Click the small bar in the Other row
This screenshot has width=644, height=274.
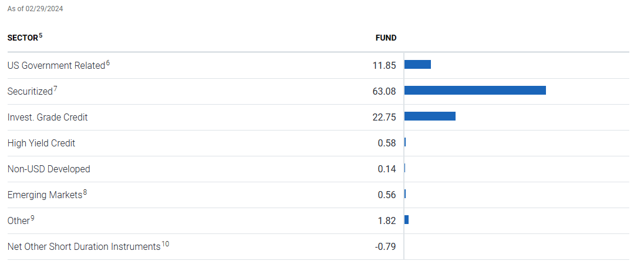click(x=406, y=220)
